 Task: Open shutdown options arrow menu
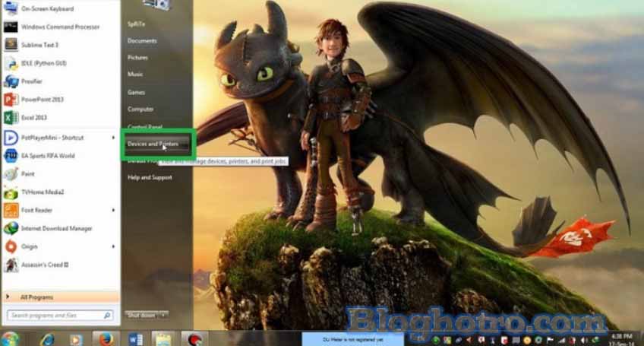pos(165,315)
